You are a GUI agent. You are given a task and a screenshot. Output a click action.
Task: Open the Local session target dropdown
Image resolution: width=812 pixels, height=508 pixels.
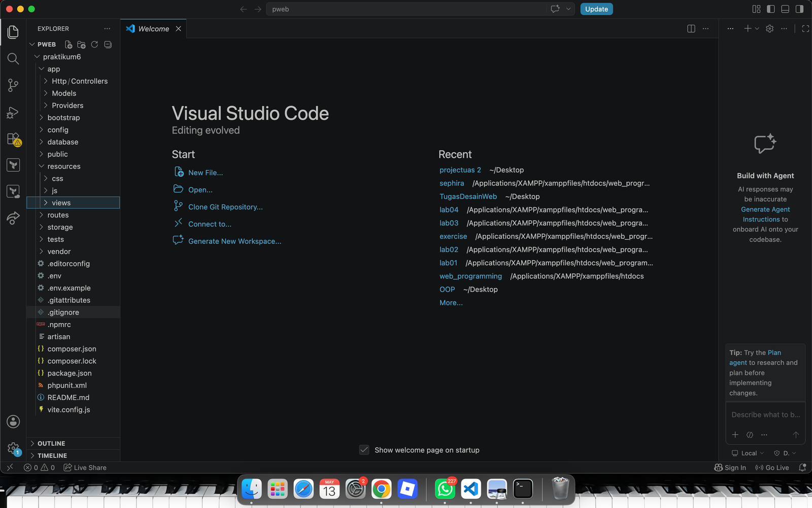[x=748, y=453]
